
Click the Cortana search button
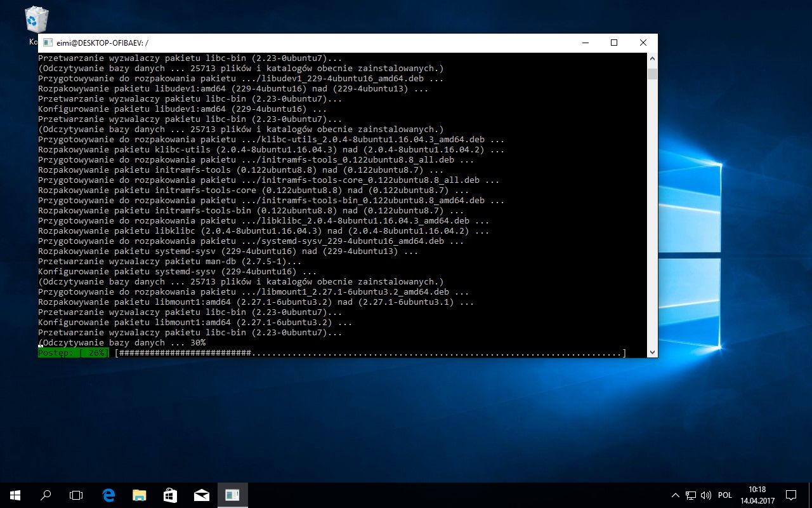point(45,495)
